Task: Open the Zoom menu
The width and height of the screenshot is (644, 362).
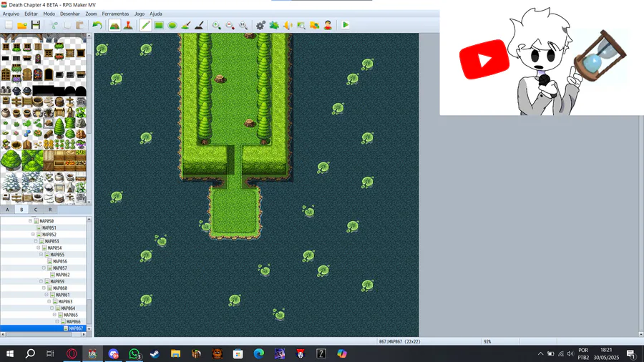Action: [x=91, y=14]
